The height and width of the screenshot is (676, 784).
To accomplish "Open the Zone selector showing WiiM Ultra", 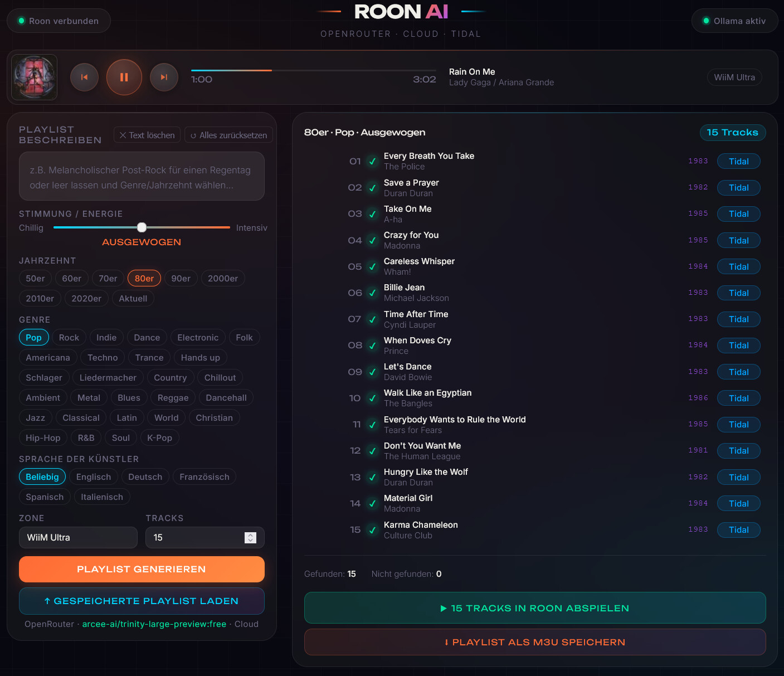I will click(78, 538).
